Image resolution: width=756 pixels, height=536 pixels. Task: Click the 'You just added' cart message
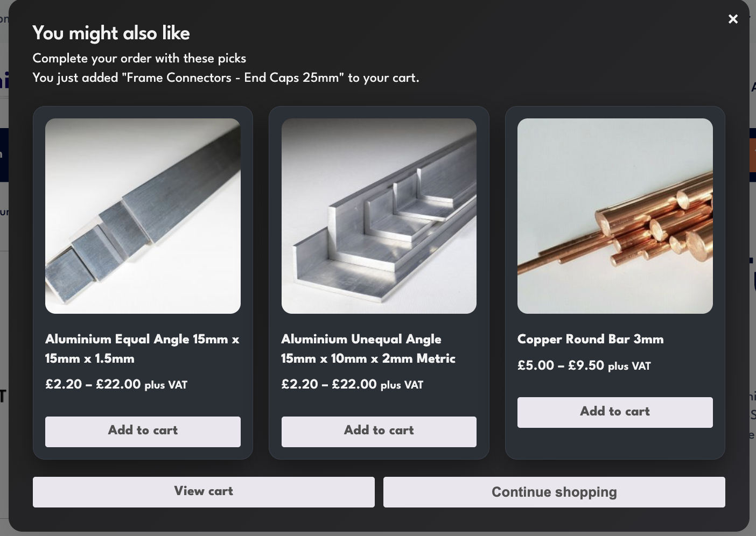pos(226,77)
